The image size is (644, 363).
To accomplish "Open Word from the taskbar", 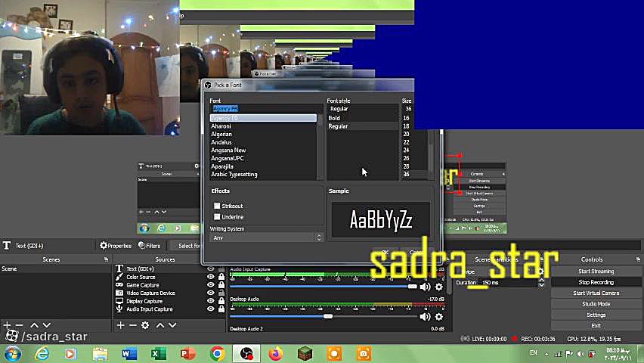I will (129, 354).
